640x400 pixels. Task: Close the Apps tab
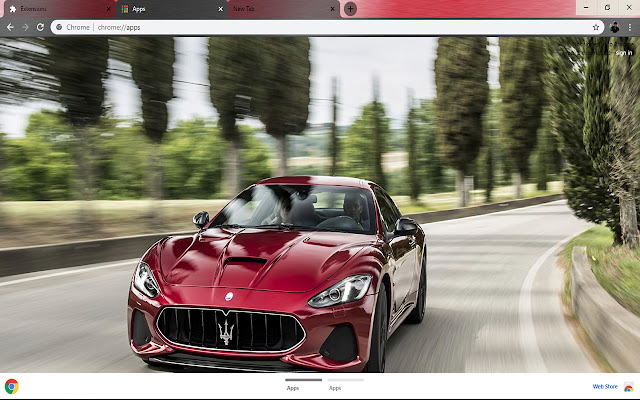pyautogui.click(x=220, y=9)
